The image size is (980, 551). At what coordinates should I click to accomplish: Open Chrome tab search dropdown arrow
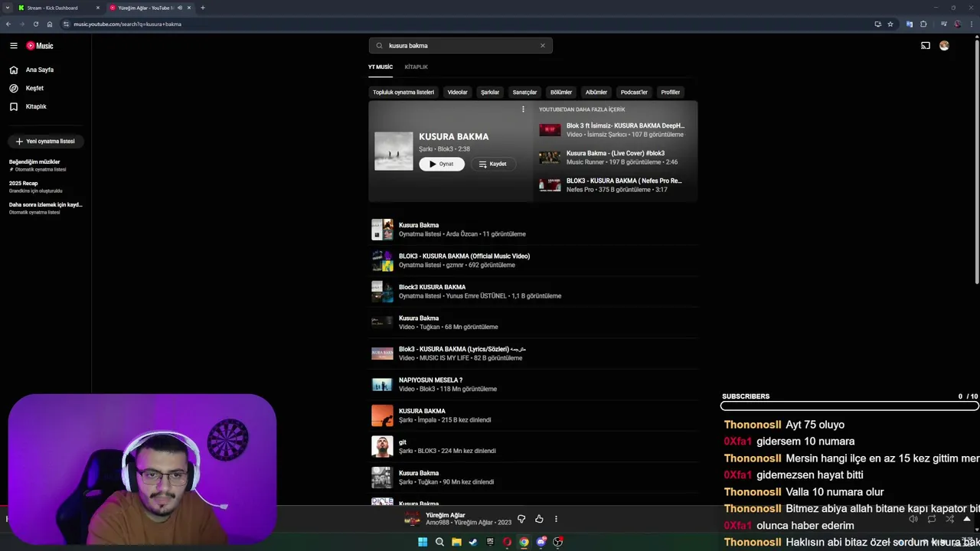(x=8, y=8)
